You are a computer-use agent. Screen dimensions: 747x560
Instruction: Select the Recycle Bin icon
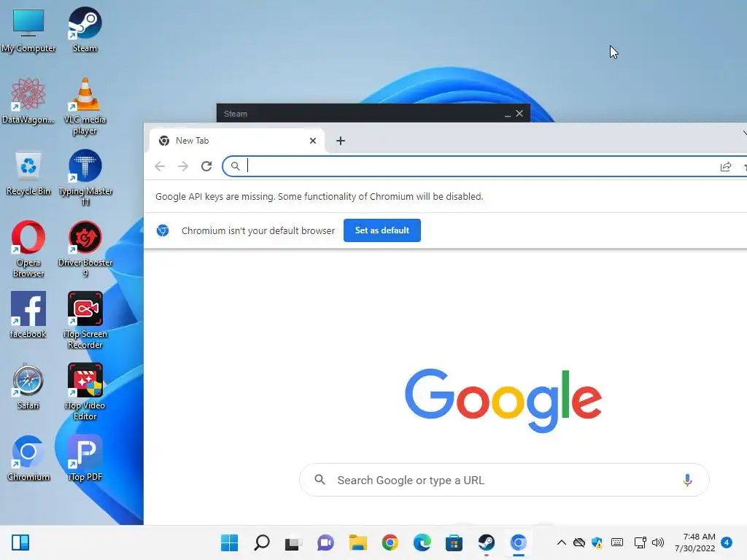pos(28,173)
